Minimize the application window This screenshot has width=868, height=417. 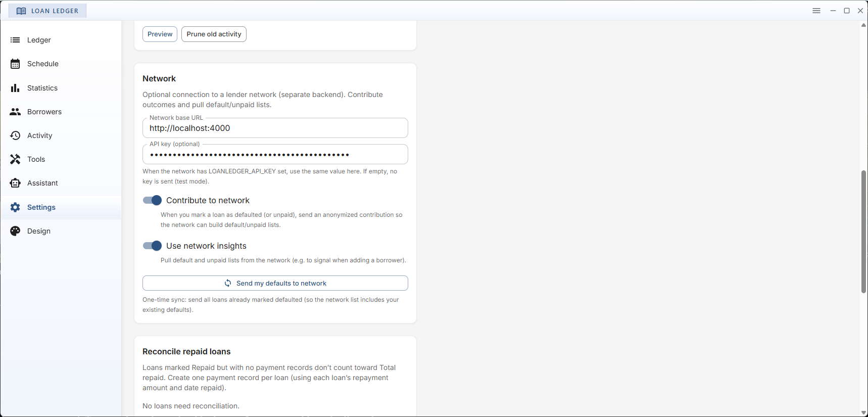(x=833, y=11)
